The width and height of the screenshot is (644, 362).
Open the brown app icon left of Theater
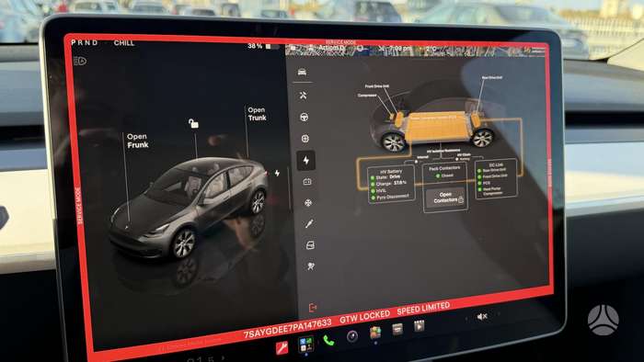(x=397, y=329)
